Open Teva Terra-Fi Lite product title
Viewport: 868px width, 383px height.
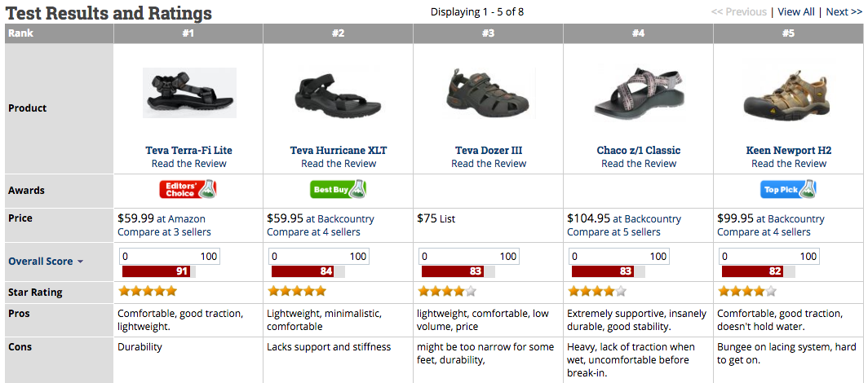pos(188,150)
